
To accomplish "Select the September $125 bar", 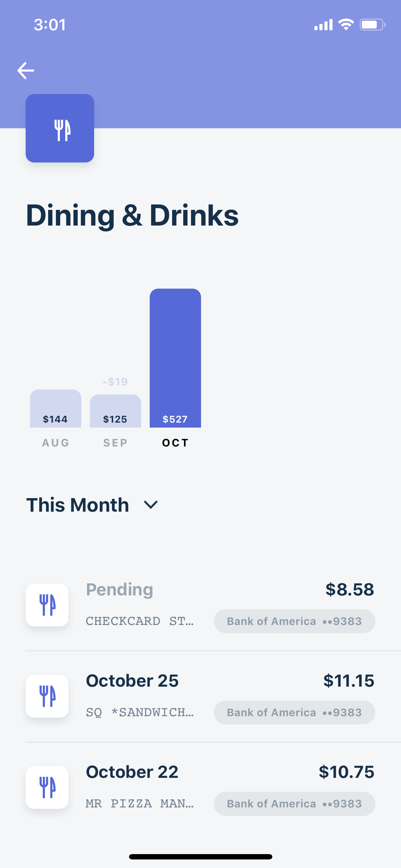I will coord(115,411).
